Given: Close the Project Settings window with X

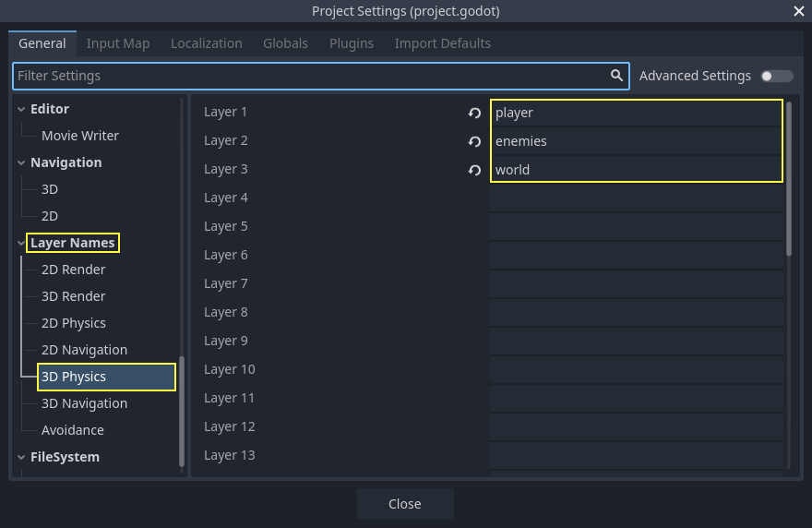Looking at the screenshot, I should pos(799,11).
